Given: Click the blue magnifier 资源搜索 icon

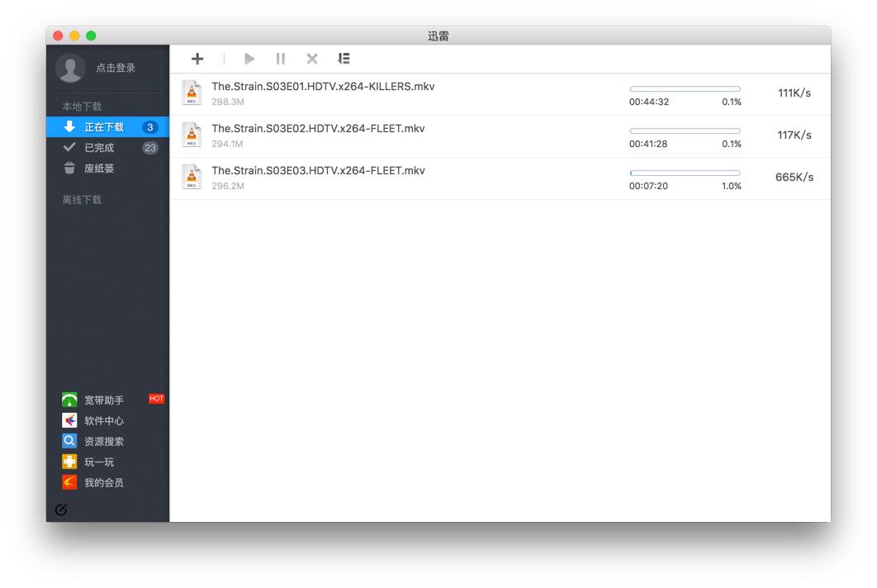Looking at the screenshot, I should coord(69,442).
